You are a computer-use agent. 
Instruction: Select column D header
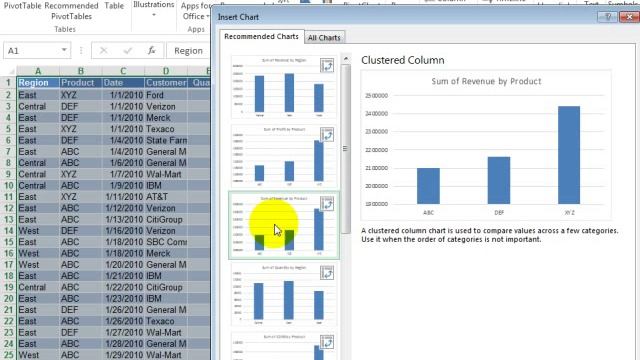pos(166,71)
